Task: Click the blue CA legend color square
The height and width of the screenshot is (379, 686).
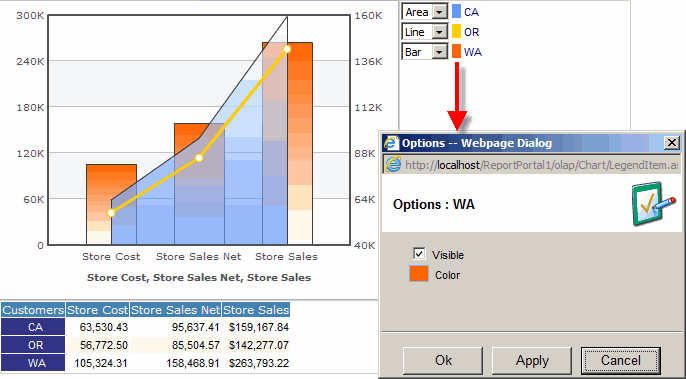Action: tap(456, 12)
